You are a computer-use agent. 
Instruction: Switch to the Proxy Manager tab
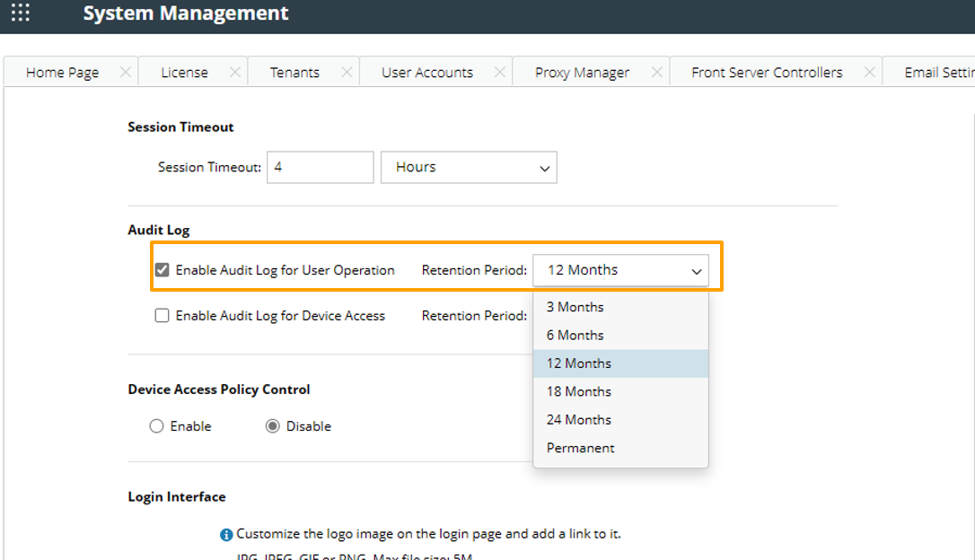tap(582, 73)
